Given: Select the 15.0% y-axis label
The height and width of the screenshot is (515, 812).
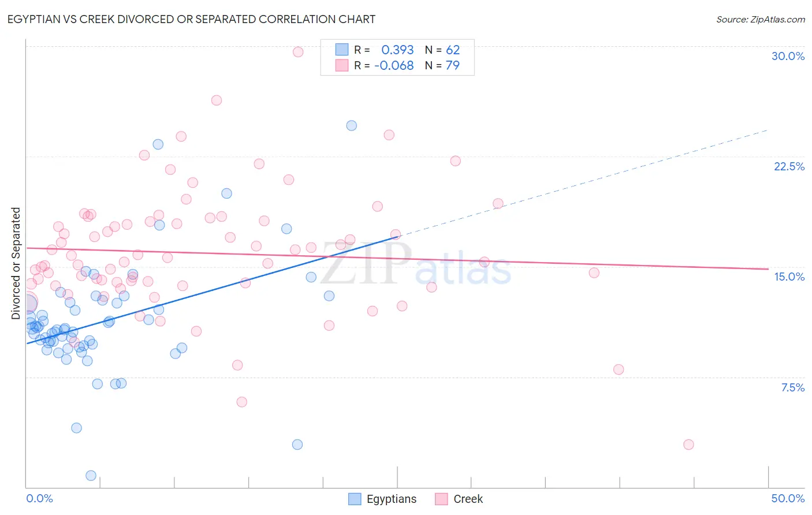Looking at the screenshot, I should 789,277.
